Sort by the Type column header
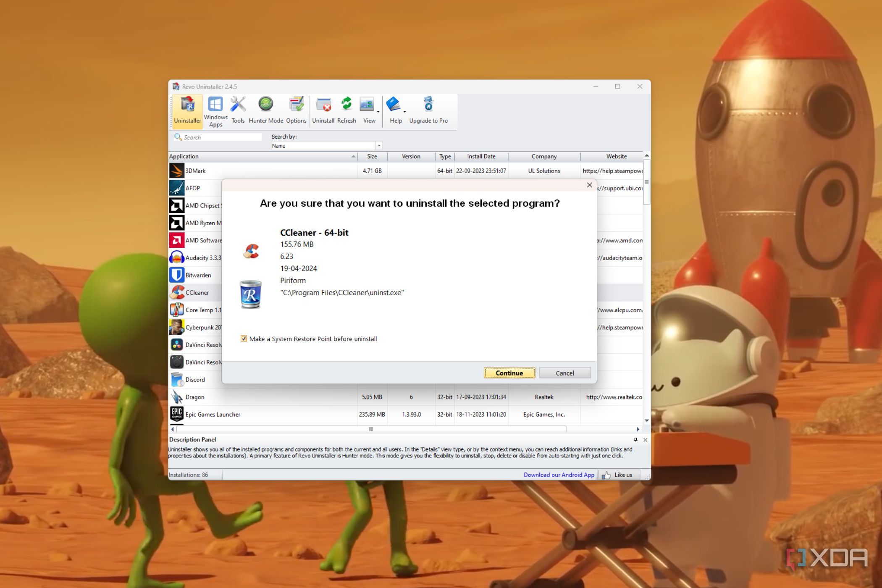Screen dimensions: 882x588 coord(445,156)
